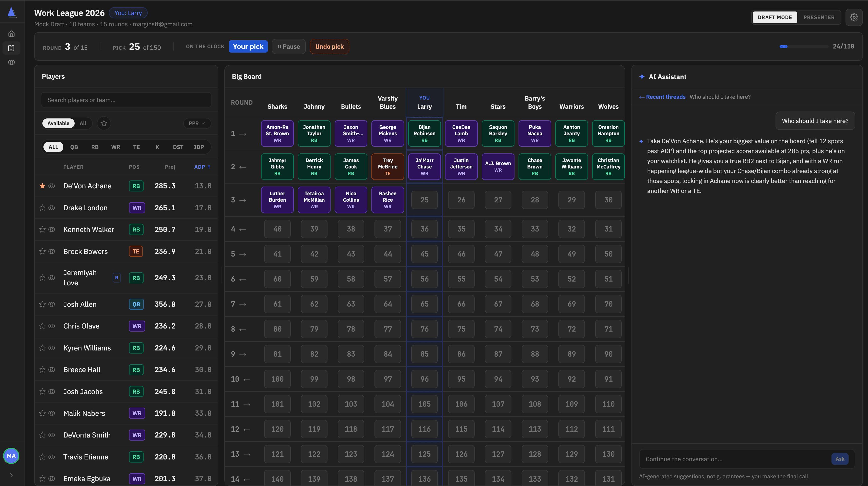Sort players by the ADP column
868x486 pixels.
tap(203, 167)
